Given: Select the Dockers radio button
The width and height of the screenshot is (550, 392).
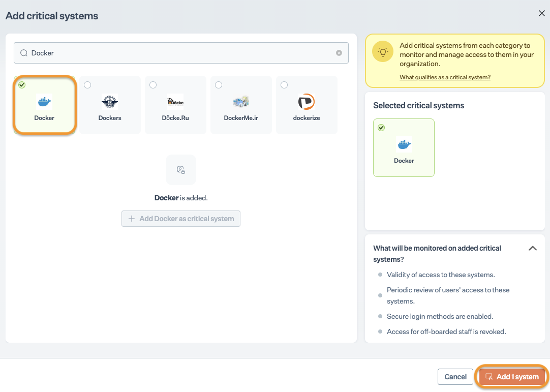Looking at the screenshot, I should tap(87, 85).
